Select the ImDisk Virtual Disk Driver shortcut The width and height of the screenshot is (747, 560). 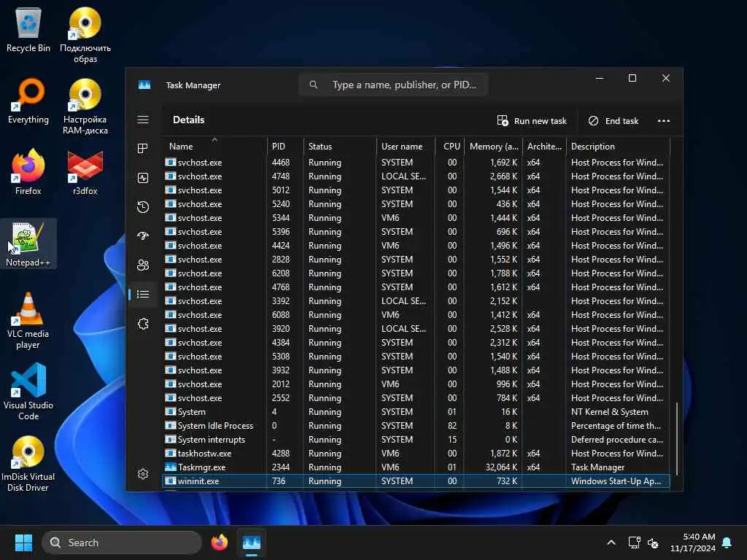pos(28,463)
